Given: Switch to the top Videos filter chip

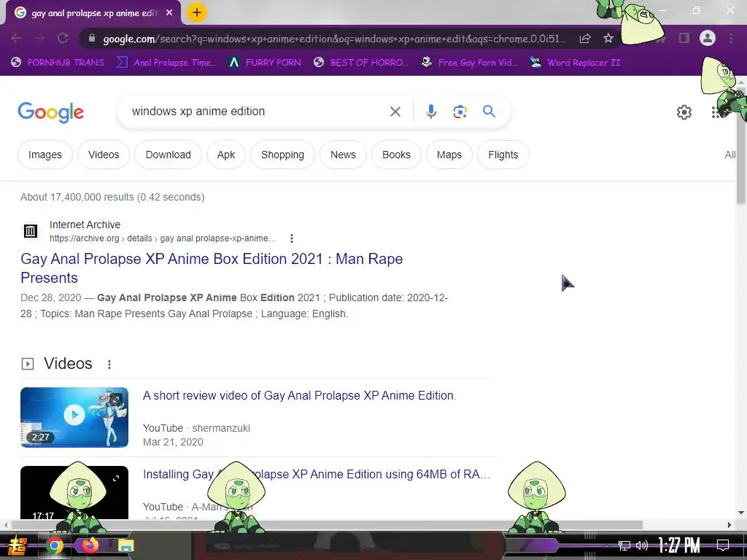Looking at the screenshot, I should (x=104, y=155).
